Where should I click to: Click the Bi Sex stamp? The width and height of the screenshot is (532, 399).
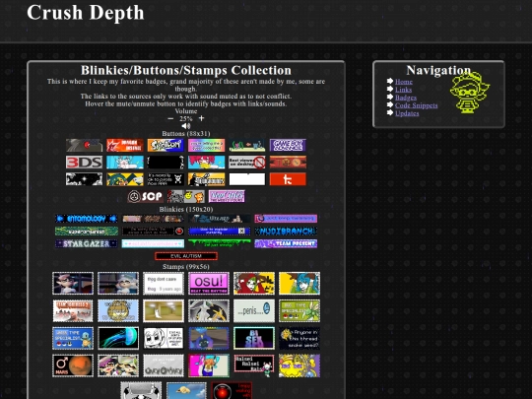[x=254, y=338]
